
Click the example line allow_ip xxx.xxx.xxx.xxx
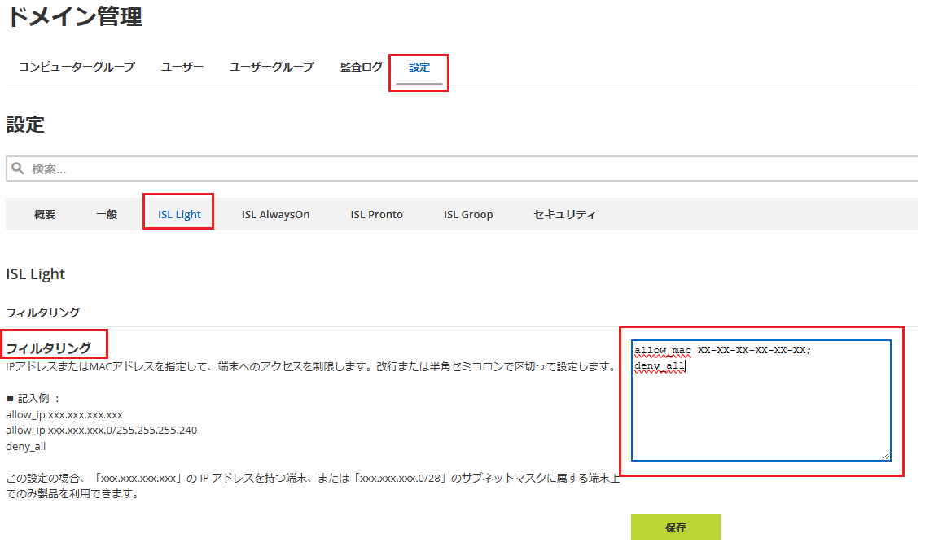[x=64, y=415]
